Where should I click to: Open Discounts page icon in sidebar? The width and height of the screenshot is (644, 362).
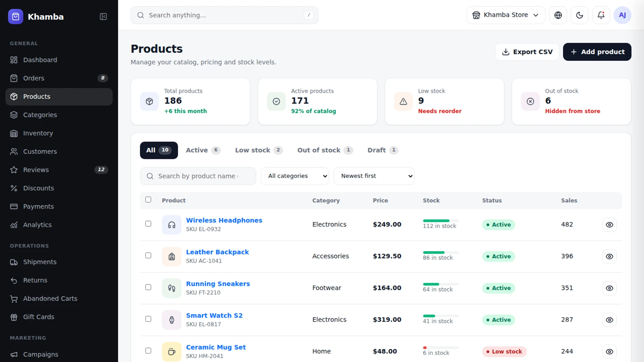coord(14,188)
